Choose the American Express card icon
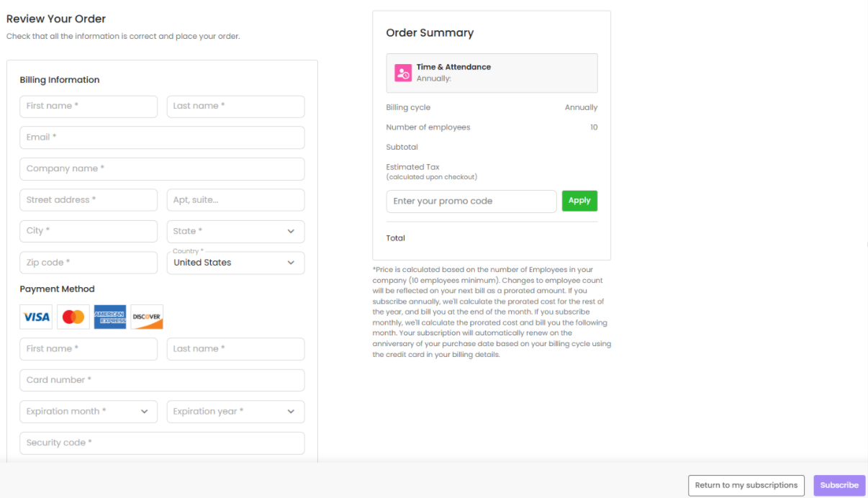Viewport: 868px width, 498px height. click(x=109, y=317)
